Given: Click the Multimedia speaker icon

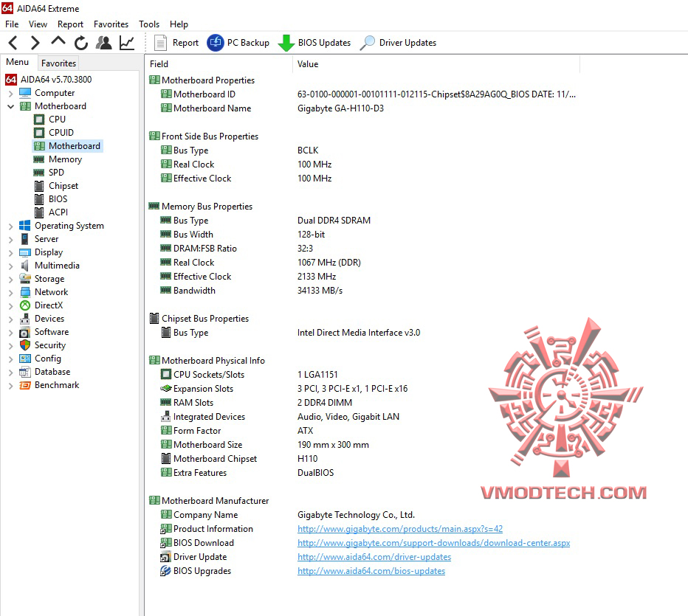Looking at the screenshot, I should (25, 266).
